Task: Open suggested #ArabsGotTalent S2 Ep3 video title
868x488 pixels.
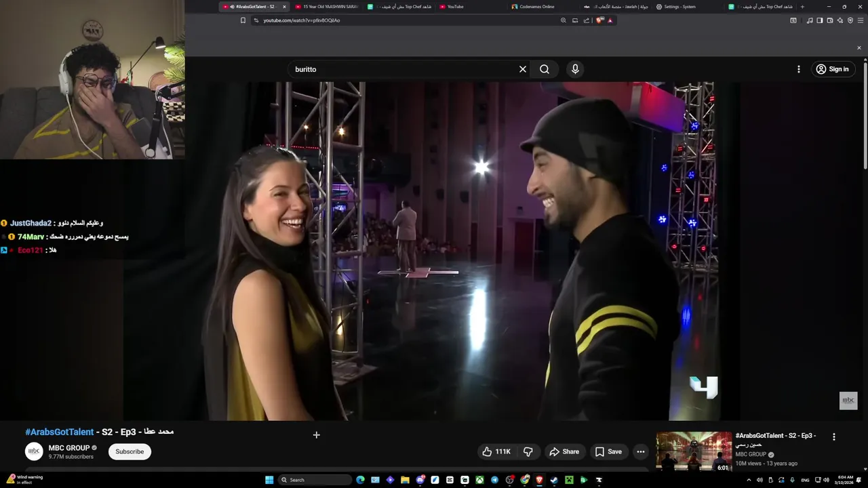Action: click(x=776, y=439)
